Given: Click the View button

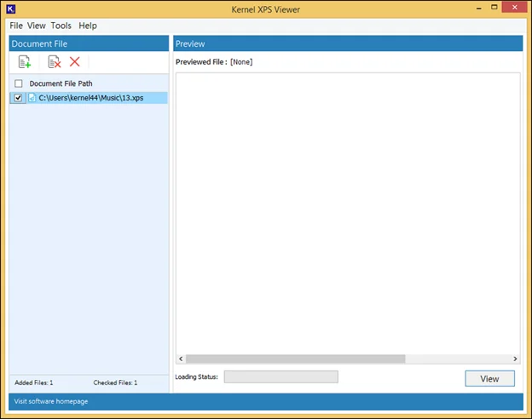Looking at the screenshot, I should coord(489,379).
